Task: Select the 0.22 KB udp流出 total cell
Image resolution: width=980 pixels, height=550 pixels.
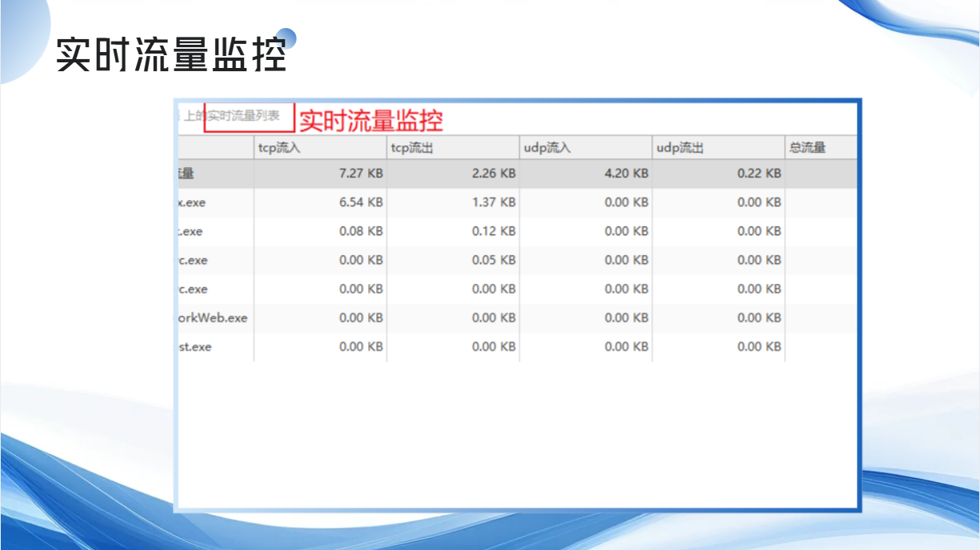Action: [759, 173]
